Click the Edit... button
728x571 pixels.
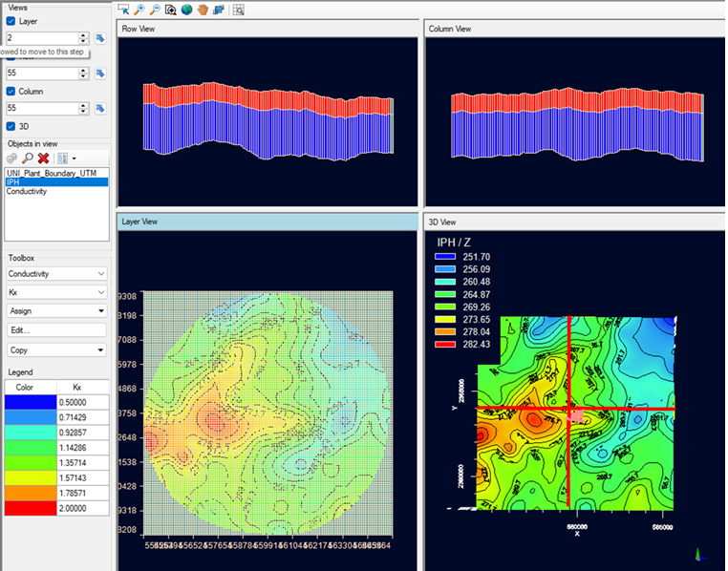[56, 330]
